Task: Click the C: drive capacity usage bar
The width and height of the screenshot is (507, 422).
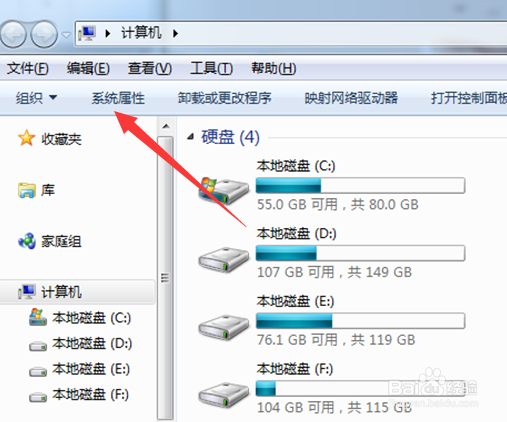Action: pos(360,185)
